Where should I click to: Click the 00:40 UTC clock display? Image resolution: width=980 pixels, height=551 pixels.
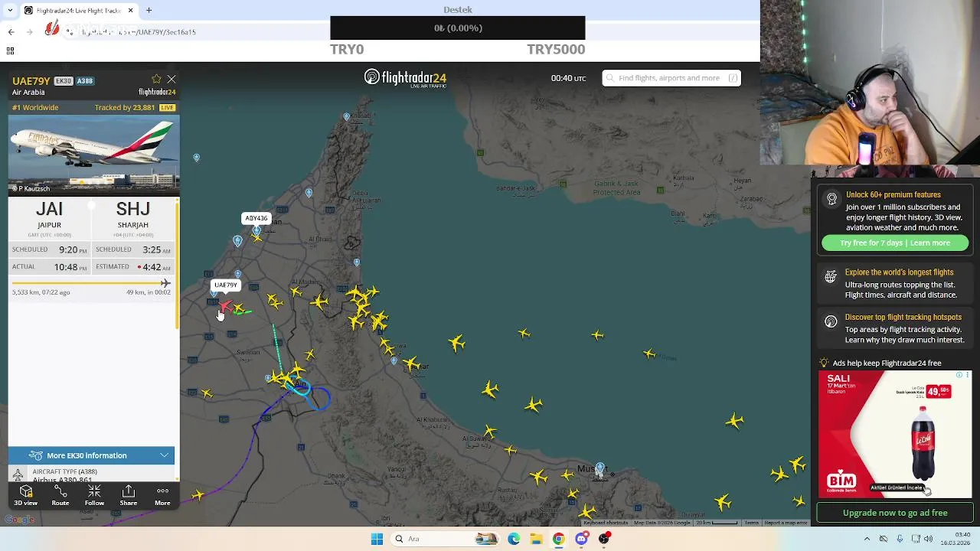(568, 78)
